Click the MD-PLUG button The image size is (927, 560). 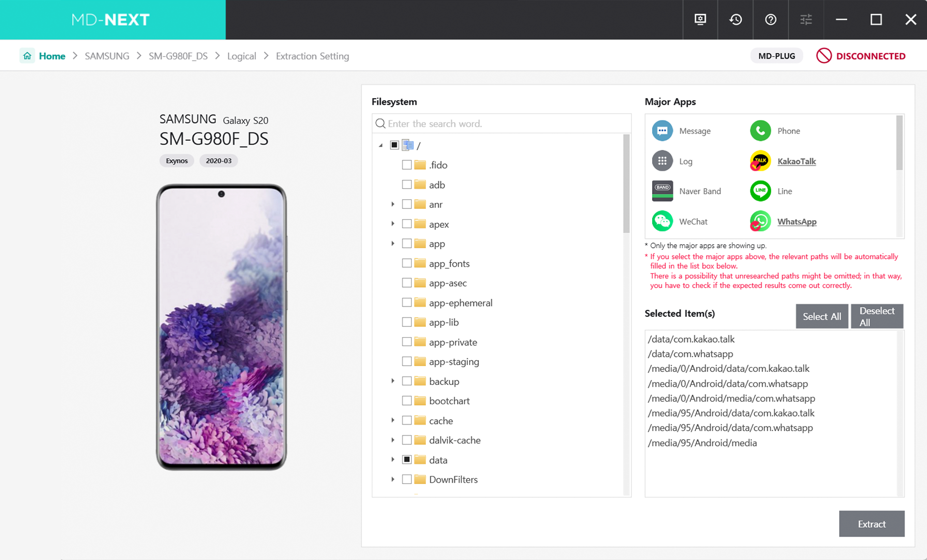click(777, 56)
